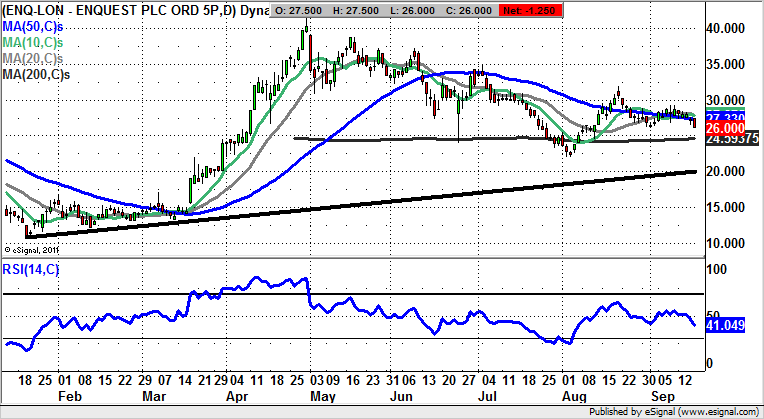Open the www.esignal.com published link
The height and width of the screenshot is (419, 764).
click(x=707, y=410)
